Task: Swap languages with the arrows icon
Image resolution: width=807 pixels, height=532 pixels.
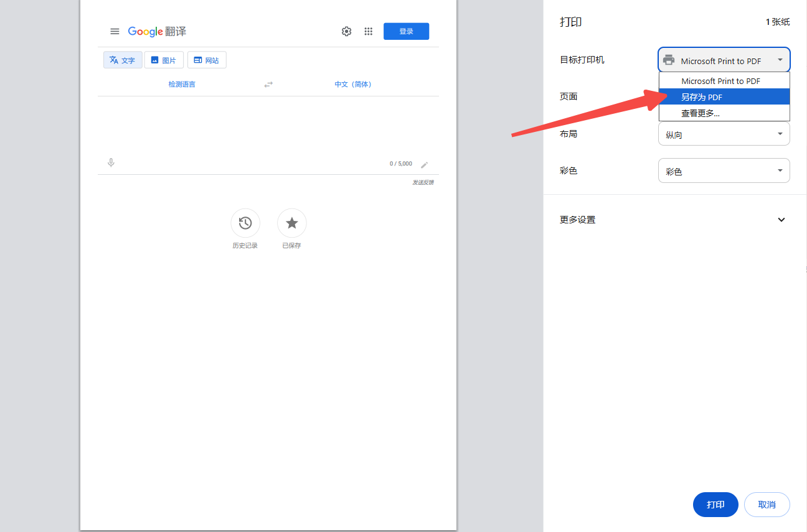Action: tap(268, 84)
